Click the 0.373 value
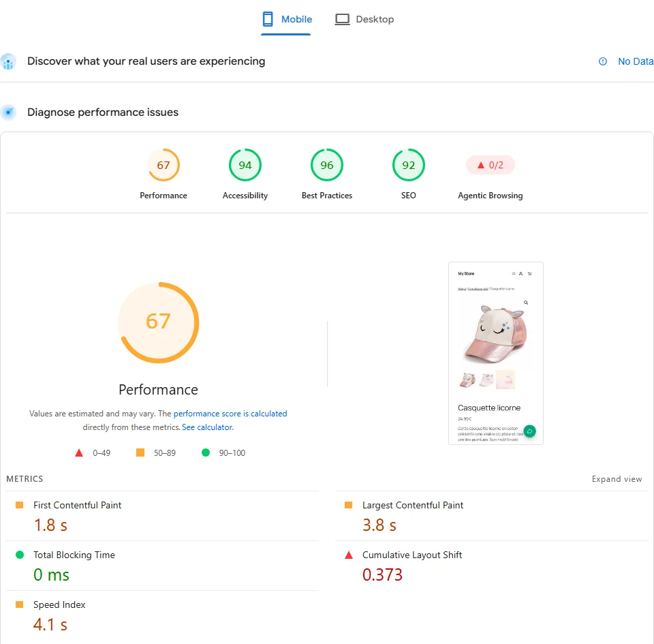This screenshot has width=654, height=644. pos(382,574)
